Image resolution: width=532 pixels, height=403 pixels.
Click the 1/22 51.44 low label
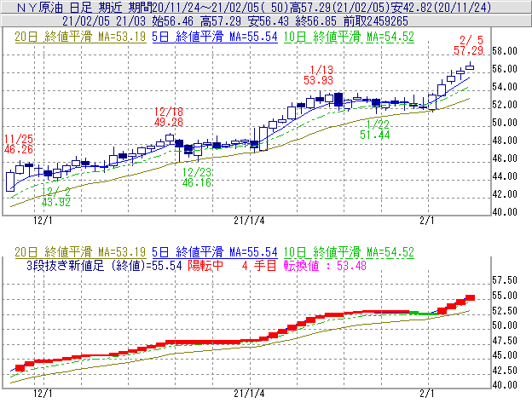pyautogui.click(x=375, y=130)
